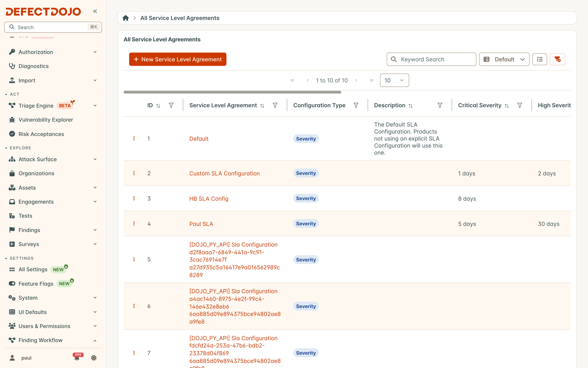This screenshot has height=368, width=588.
Task: Filter the ID column
Action: point(171,105)
